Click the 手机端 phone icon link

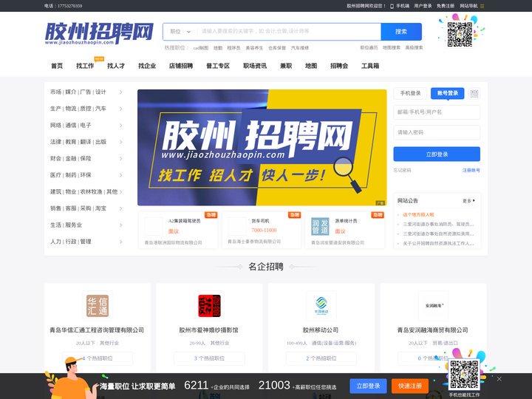[400, 6]
